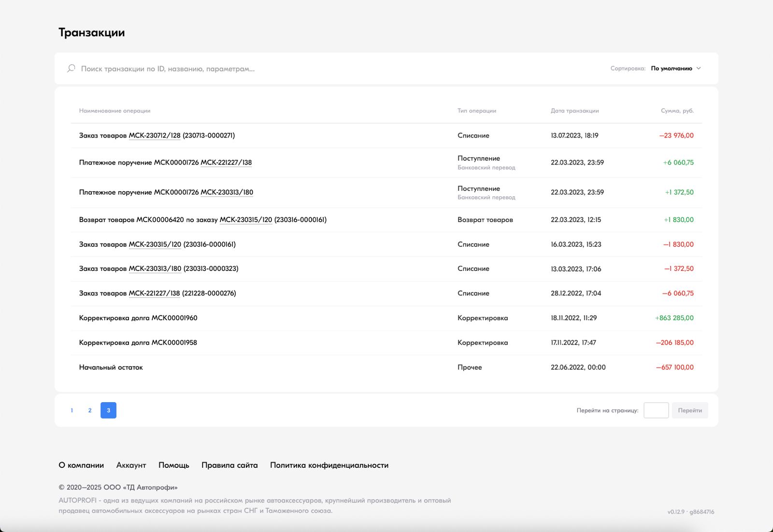Click the page number input box
This screenshot has width=773, height=532.
(x=656, y=410)
